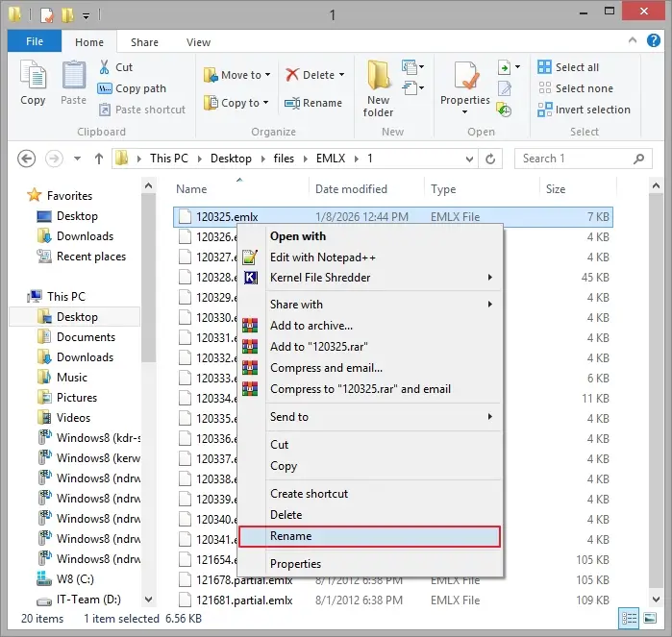Open the New item dropdown icon
672x637 pixels.
tap(413, 67)
